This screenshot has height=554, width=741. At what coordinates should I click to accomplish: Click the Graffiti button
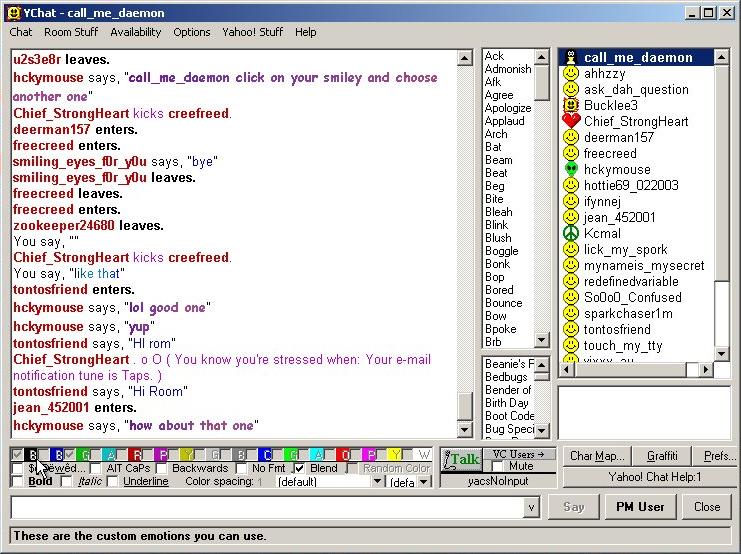(662, 456)
